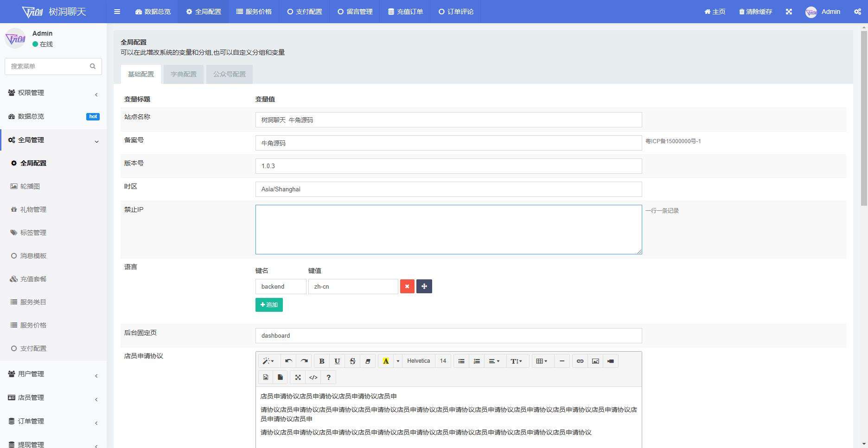Screen dimensions: 868x448
Task: Switch editor to code view
Action: click(313, 377)
